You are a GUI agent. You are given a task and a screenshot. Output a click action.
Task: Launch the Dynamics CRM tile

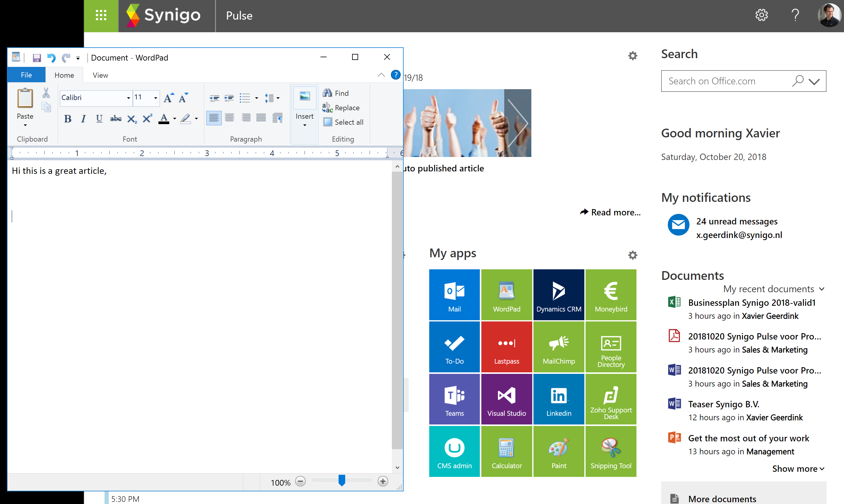coord(559,295)
